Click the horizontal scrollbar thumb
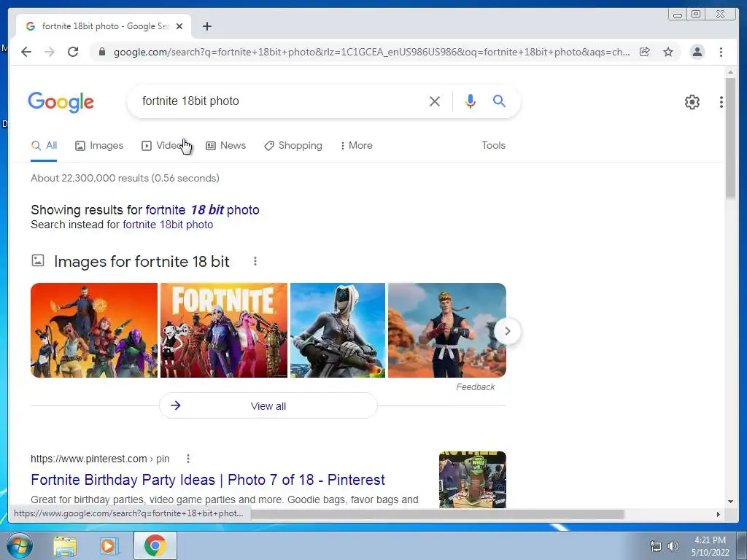The width and height of the screenshot is (747, 560). click(438, 514)
